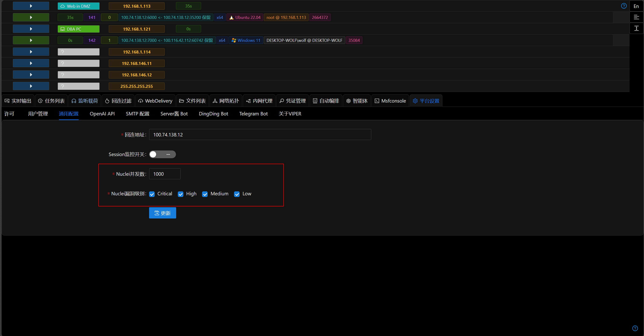This screenshot has height=336, width=644.
Task: Click the collapse-height icon in right sidebar
Action: pyautogui.click(x=636, y=28)
